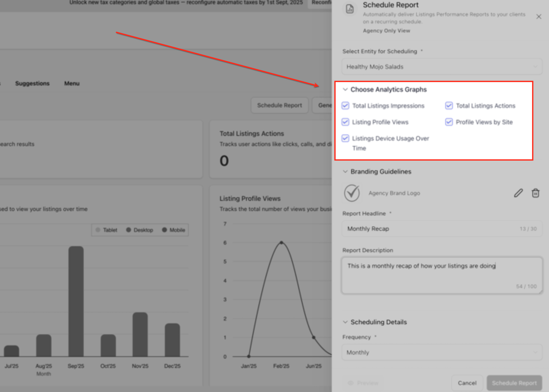Switch to the Menu tab
This screenshot has height=392, width=549.
[72, 83]
